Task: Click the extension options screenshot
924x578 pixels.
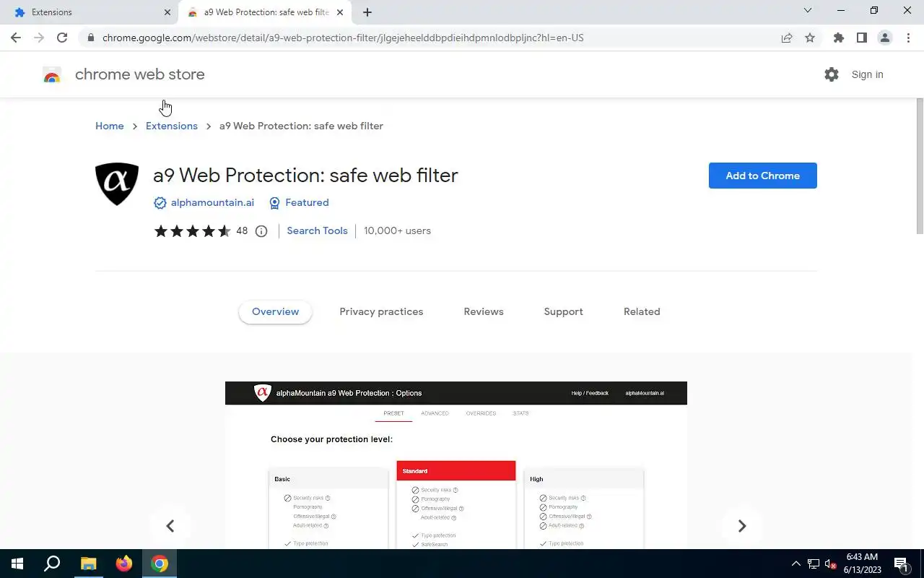Action: pyautogui.click(x=456, y=465)
